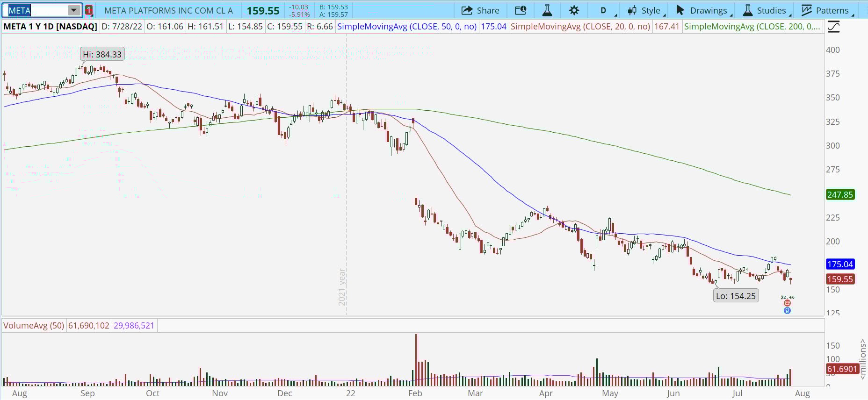Image resolution: width=868 pixels, height=400 pixels.
Task: Click the blue lightbulb event icon
Action: (x=788, y=310)
